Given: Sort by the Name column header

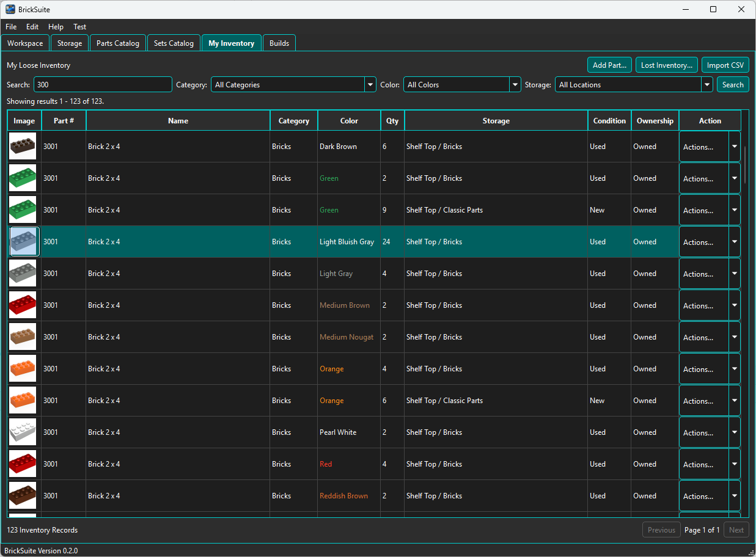Looking at the screenshot, I should pyautogui.click(x=178, y=121).
